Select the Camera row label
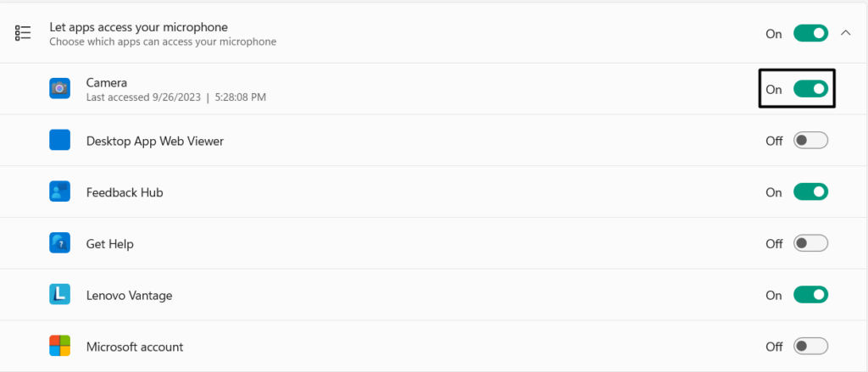 click(107, 83)
